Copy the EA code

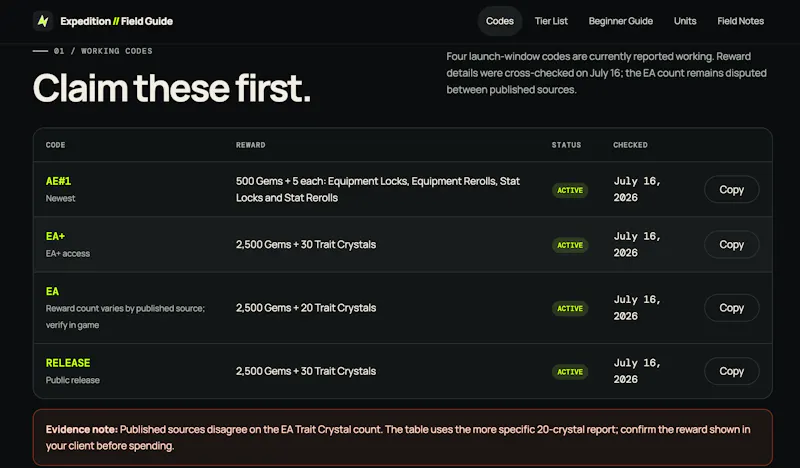731,308
